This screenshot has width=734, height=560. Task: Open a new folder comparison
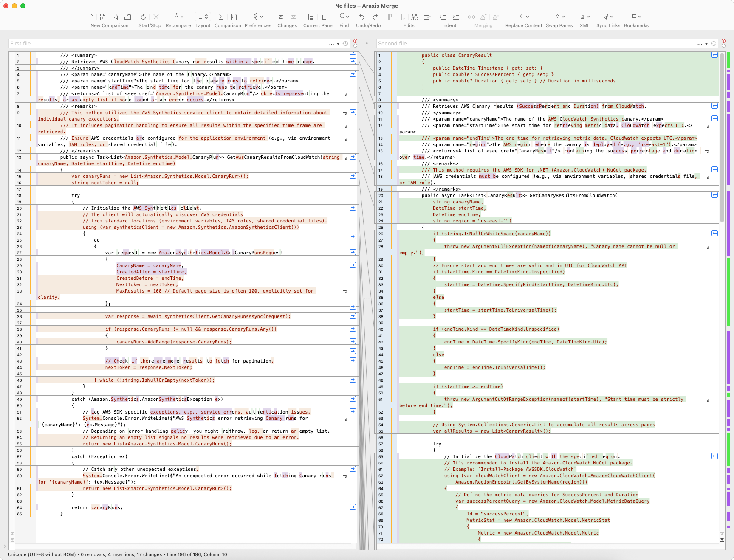pos(127,17)
